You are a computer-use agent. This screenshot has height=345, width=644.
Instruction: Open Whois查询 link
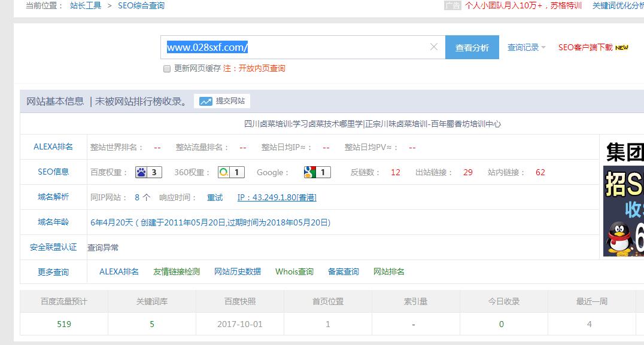294,271
